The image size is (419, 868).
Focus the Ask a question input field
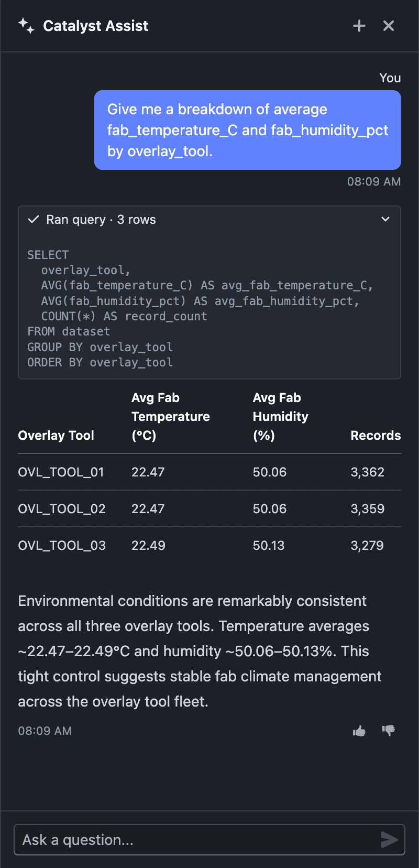point(210,840)
